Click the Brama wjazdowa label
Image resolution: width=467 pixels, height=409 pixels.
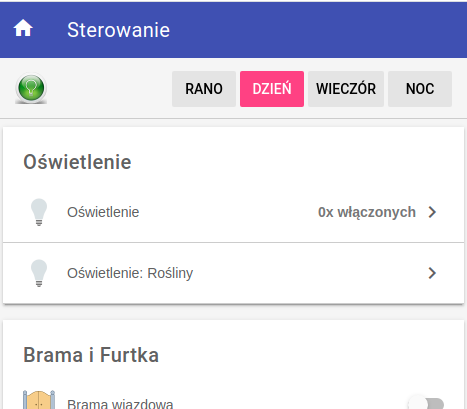pyautogui.click(x=120, y=404)
